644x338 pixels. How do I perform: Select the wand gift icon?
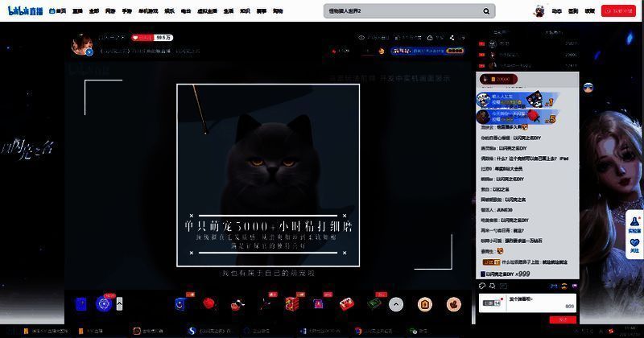click(x=265, y=304)
